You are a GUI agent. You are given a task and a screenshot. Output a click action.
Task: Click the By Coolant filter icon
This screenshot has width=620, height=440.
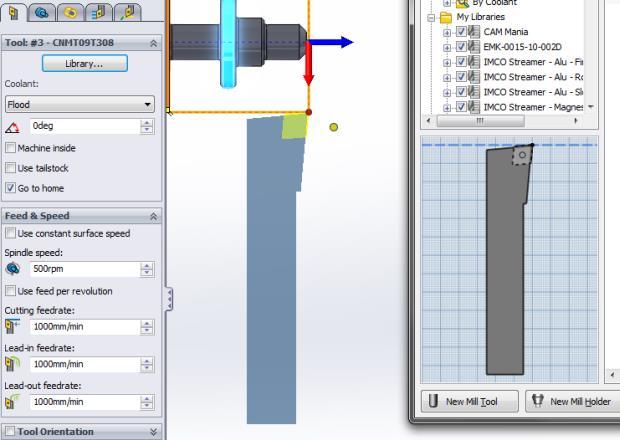pyautogui.click(x=462, y=3)
